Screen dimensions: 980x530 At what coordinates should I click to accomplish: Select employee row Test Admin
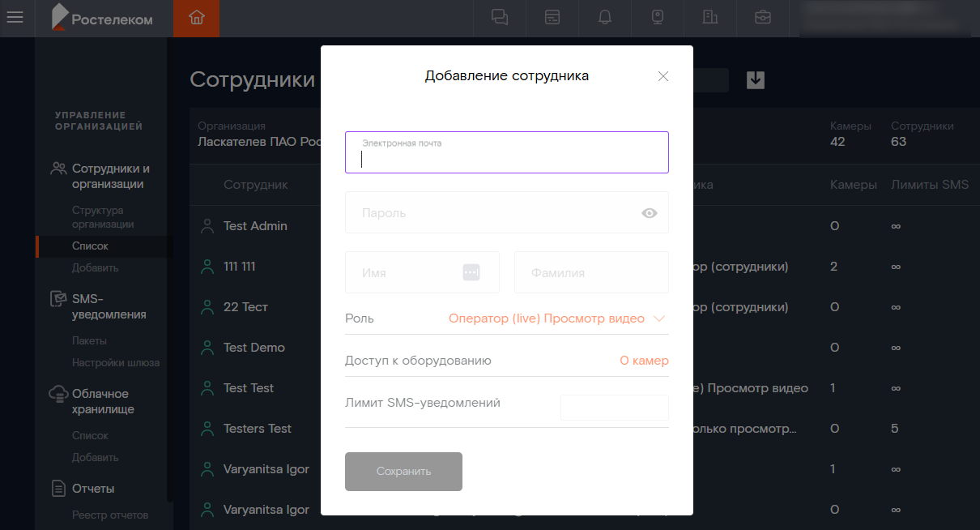pyautogui.click(x=585, y=226)
